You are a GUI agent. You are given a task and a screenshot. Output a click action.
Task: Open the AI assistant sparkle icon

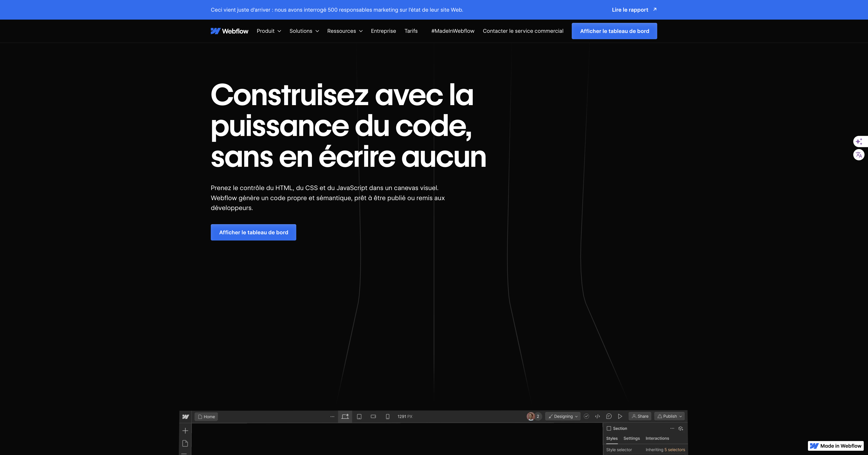860,141
